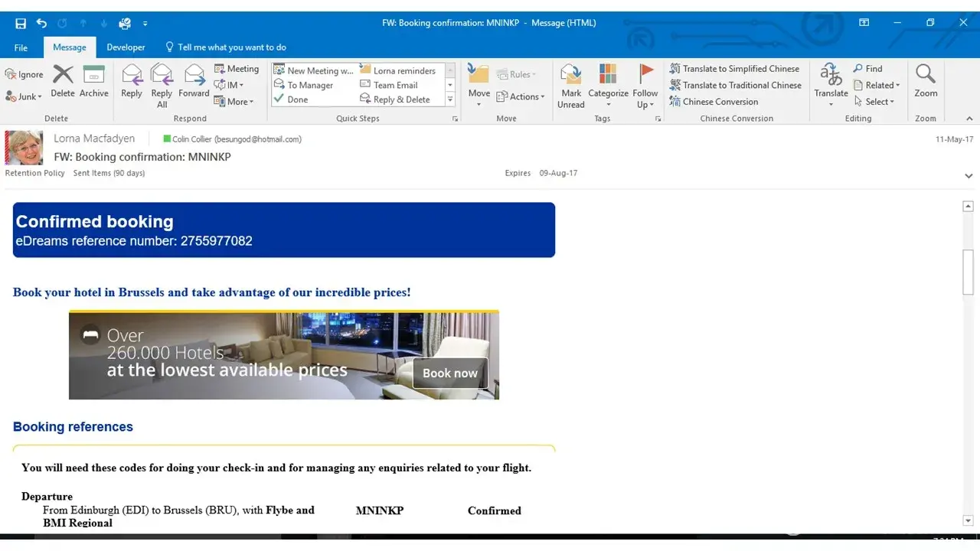
Task: Open the Junk dropdown menu
Action: point(24,97)
